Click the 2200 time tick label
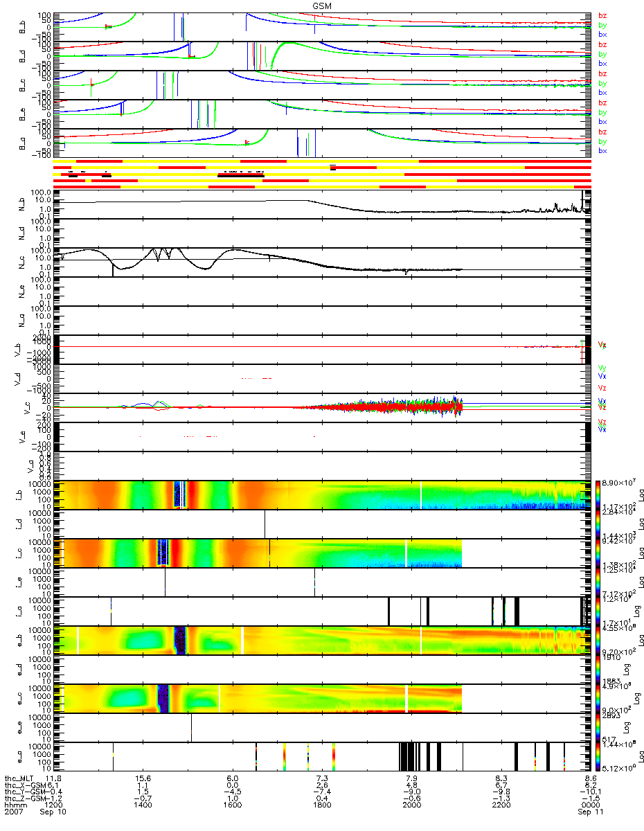Image resolution: width=644 pixels, height=831 pixels. click(x=501, y=805)
